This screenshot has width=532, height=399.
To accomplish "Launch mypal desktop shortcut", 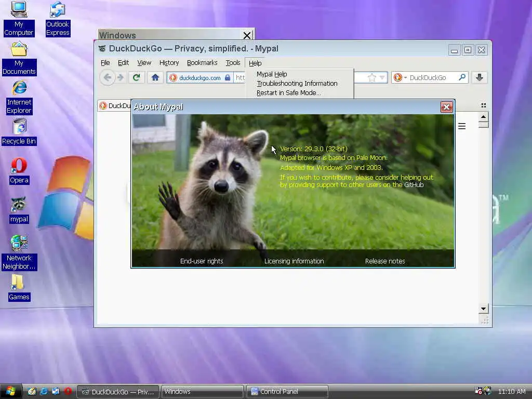I will click(x=19, y=210).
